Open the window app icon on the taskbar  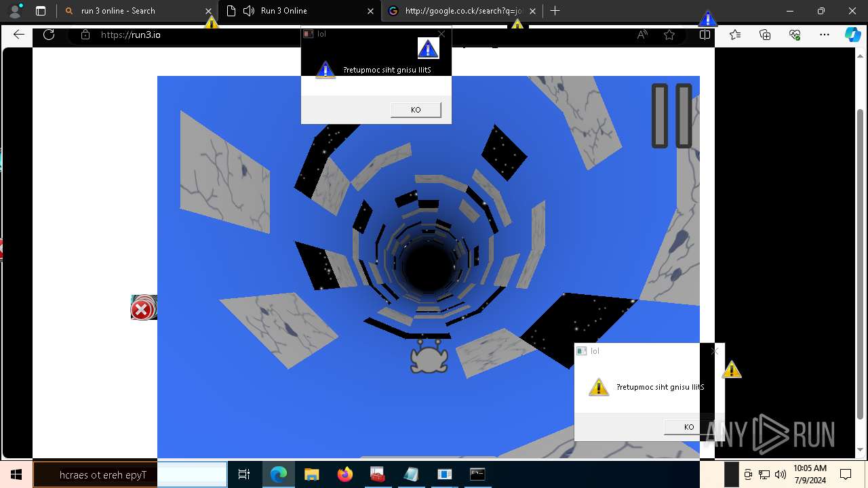(444, 474)
